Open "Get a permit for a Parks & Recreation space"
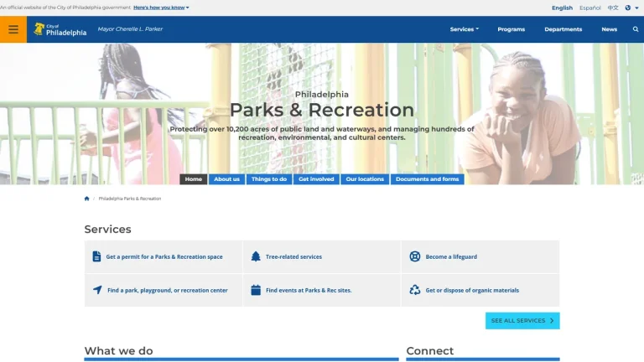644x362 pixels. [164, 256]
